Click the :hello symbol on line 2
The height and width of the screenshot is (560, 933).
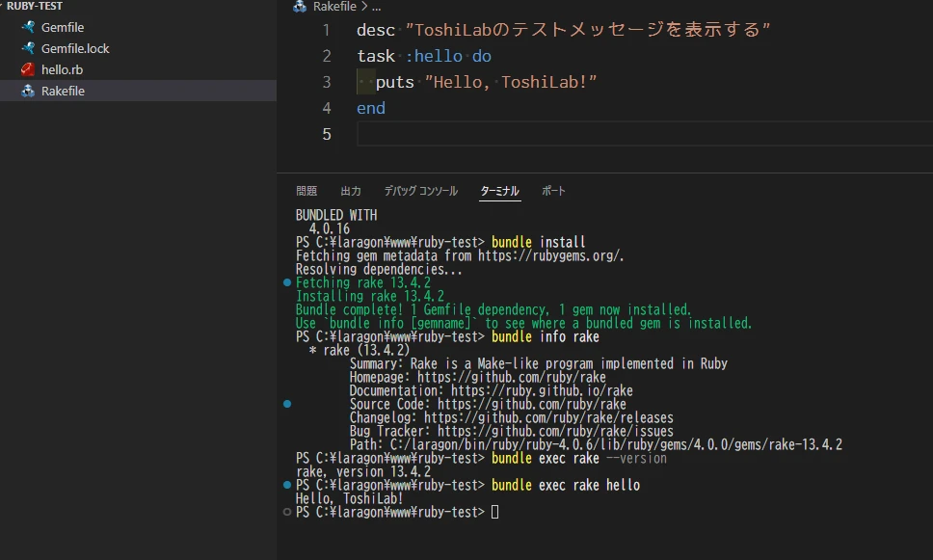click(434, 57)
